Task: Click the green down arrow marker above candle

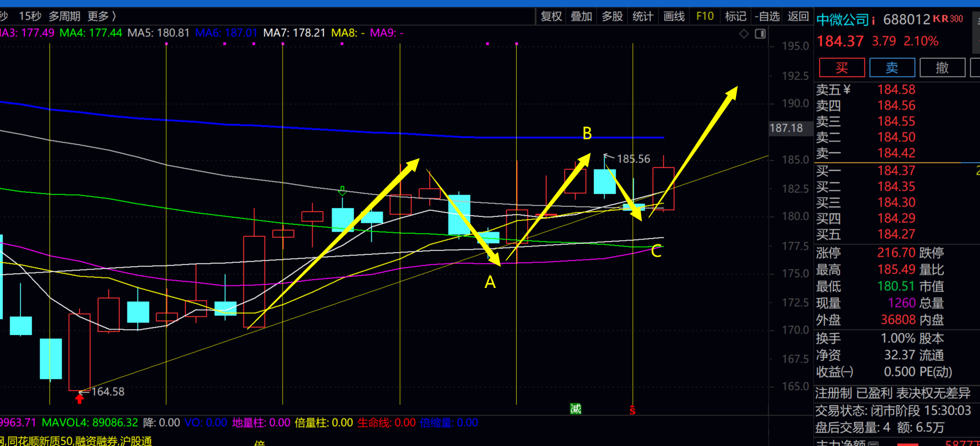Action: [342, 191]
